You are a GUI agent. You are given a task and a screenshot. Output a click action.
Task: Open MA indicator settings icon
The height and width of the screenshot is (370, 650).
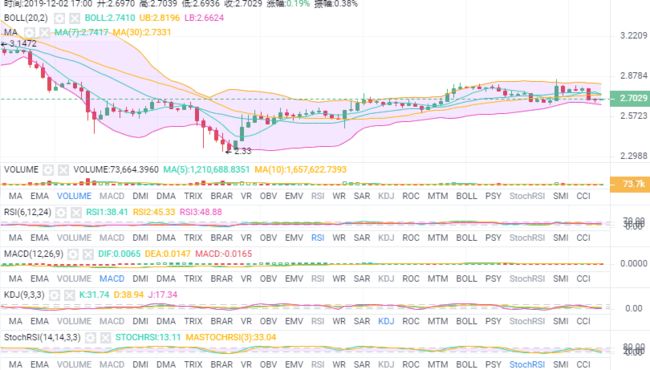click(29, 32)
